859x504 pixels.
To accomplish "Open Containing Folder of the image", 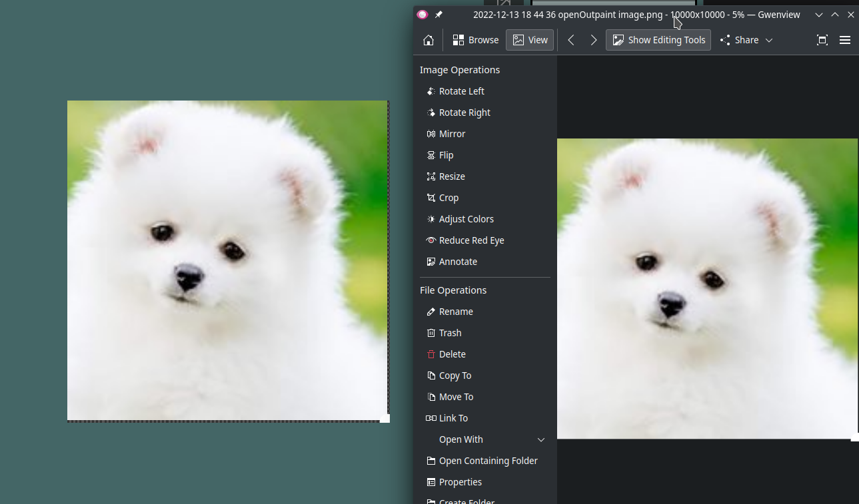I will (488, 460).
